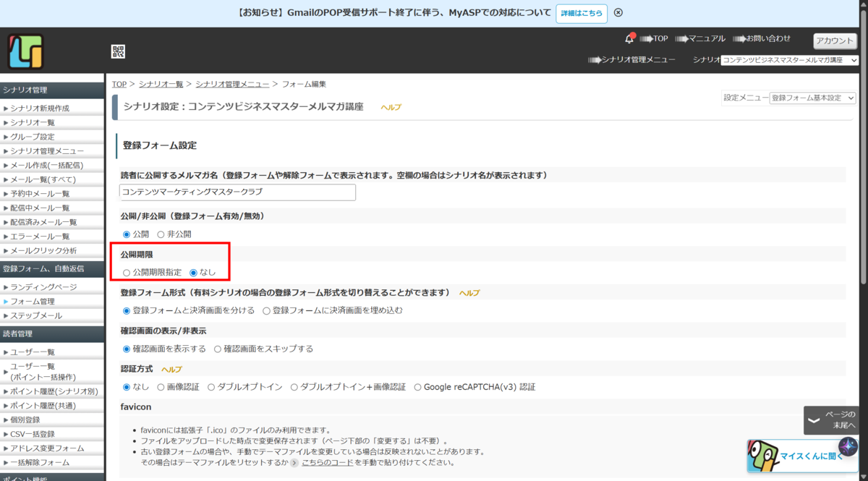
Task: Open the QR code icon in header
Action: (118, 51)
